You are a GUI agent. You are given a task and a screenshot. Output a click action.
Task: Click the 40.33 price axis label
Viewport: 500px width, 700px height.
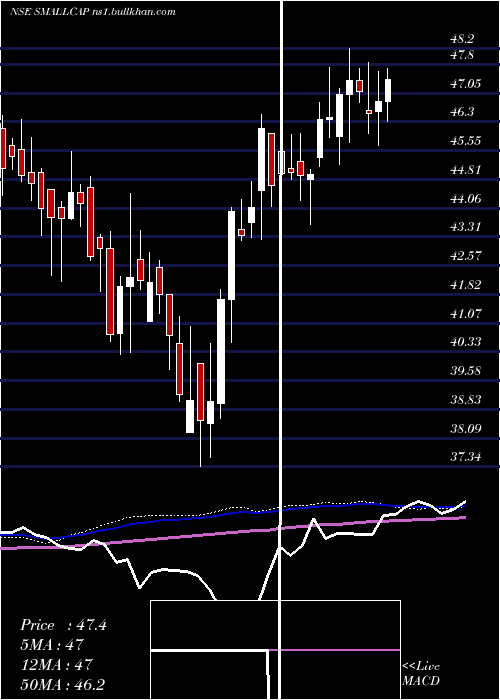(466, 342)
